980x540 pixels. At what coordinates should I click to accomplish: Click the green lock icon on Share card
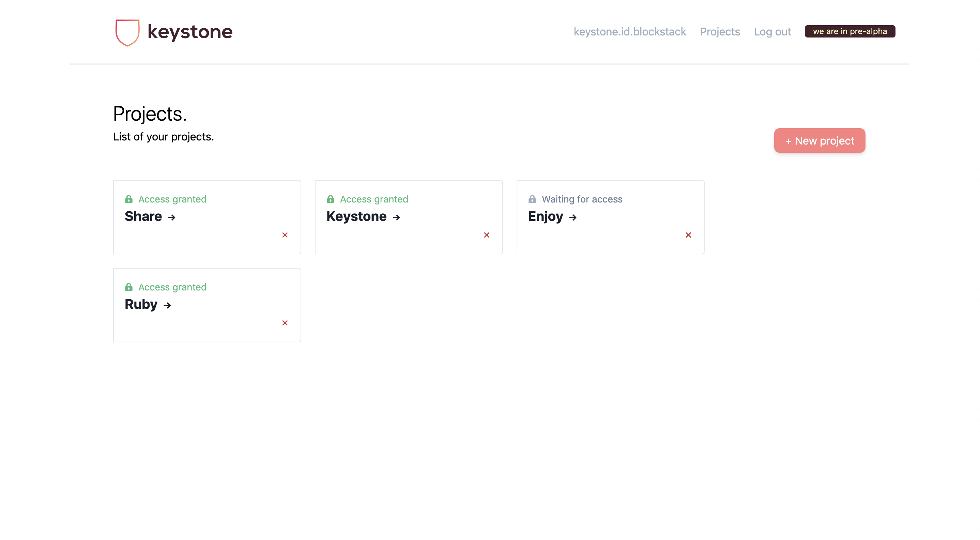pos(128,199)
